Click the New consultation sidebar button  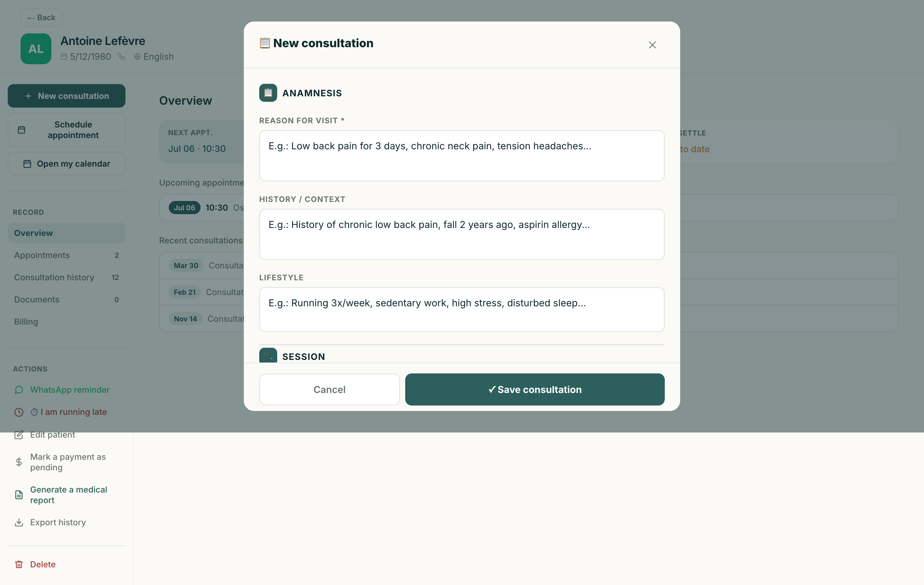pos(66,96)
